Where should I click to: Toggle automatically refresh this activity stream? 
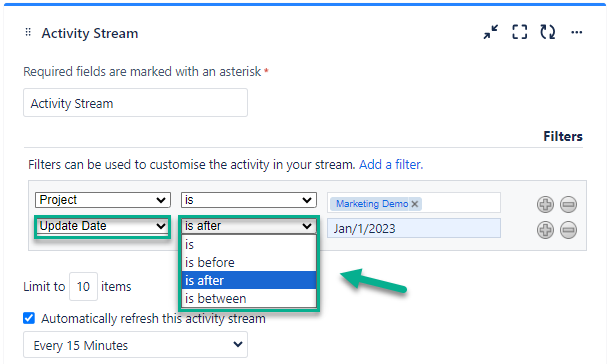[29, 318]
